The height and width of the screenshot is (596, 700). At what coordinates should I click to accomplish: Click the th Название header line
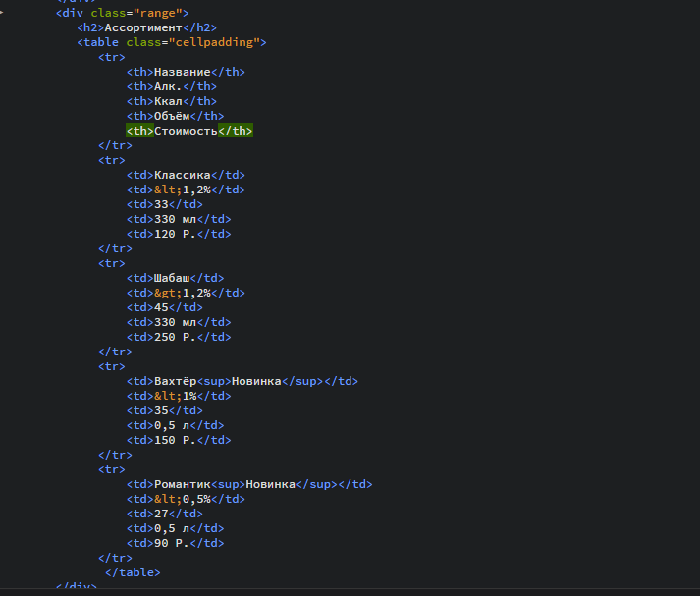tap(186, 72)
